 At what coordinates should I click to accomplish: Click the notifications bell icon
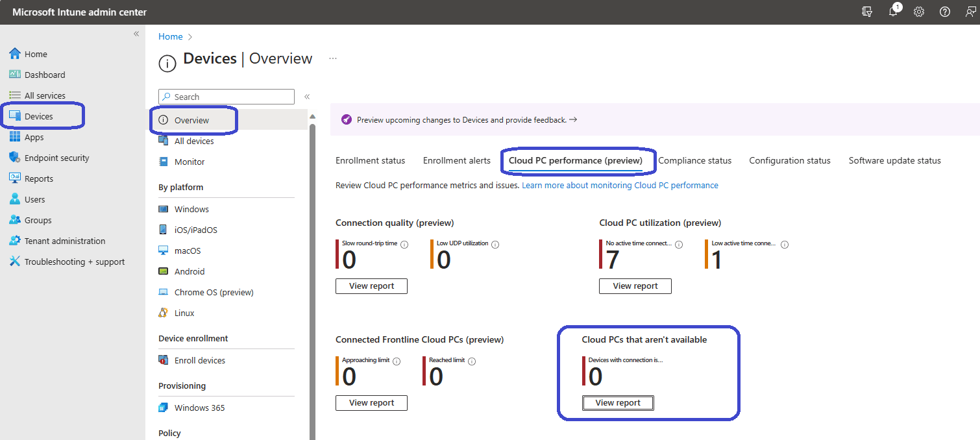893,12
